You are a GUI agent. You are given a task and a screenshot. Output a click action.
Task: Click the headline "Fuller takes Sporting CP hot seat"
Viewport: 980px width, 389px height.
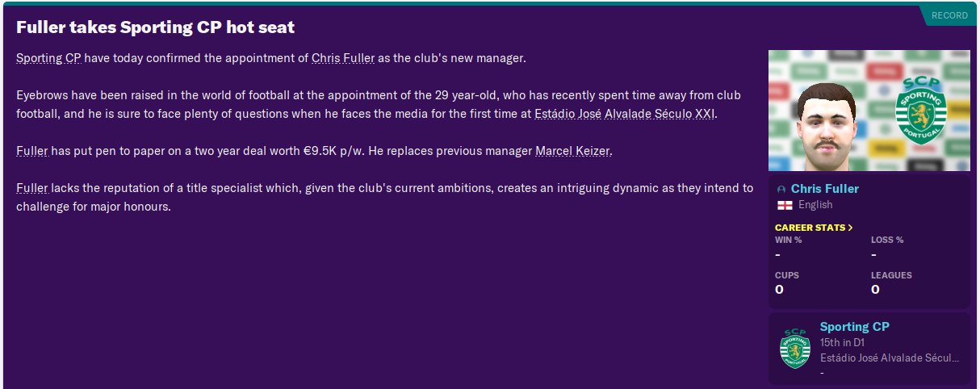click(x=155, y=27)
